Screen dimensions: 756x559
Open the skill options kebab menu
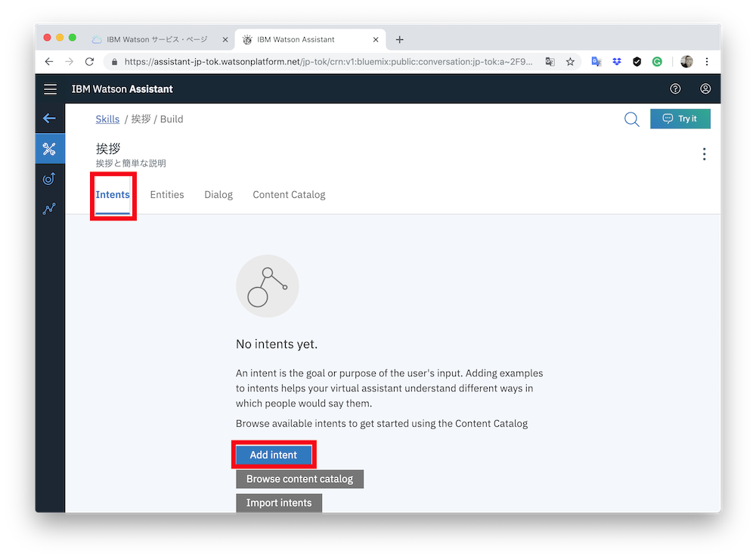[704, 154]
